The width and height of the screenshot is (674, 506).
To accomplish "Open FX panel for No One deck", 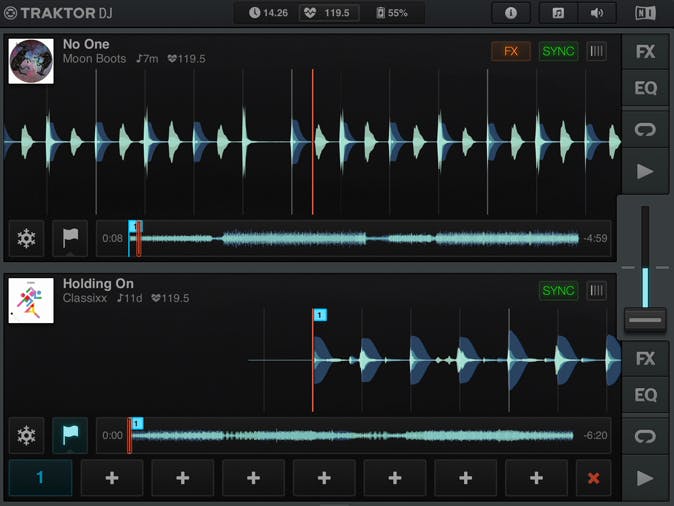I will (x=645, y=52).
